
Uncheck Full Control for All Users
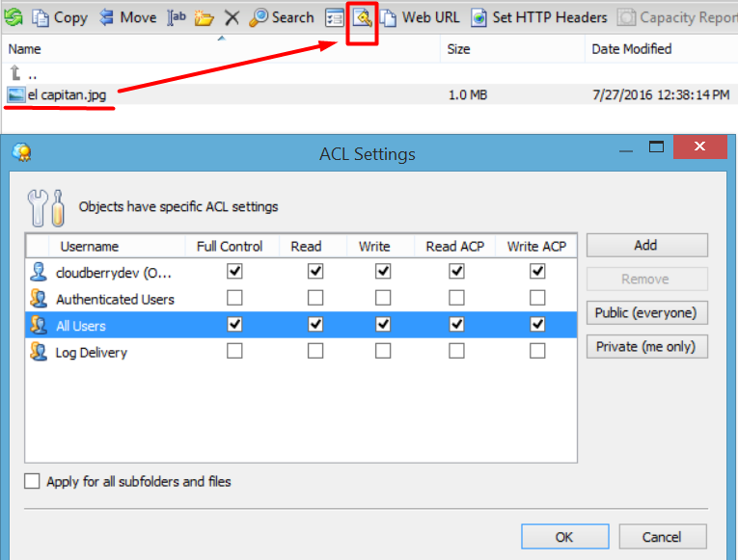coord(234,326)
